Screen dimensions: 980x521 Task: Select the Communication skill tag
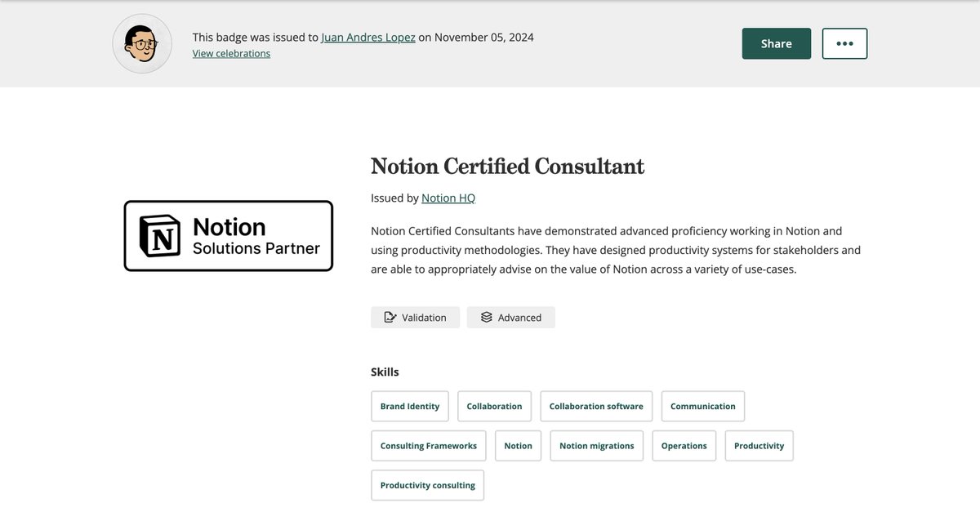point(703,406)
